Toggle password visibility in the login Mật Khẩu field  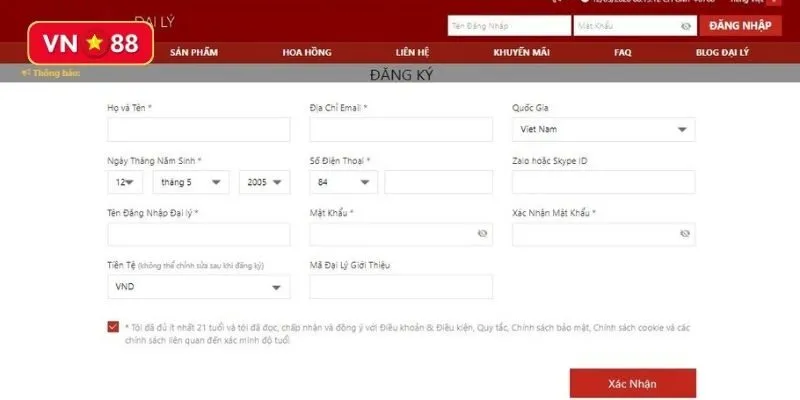click(x=686, y=26)
